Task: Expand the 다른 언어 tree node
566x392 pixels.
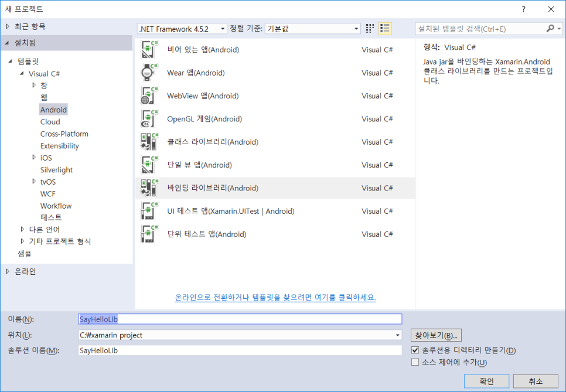Action: (22, 229)
